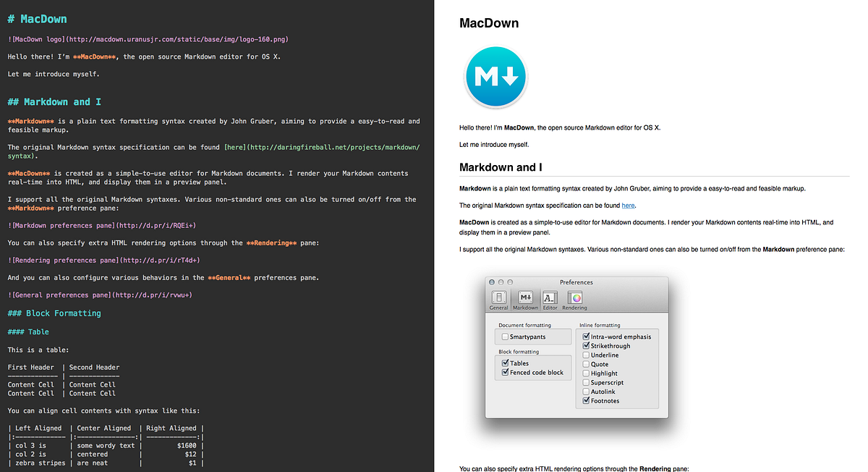Click the "Let me introduce myself." editor line

coord(54,74)
